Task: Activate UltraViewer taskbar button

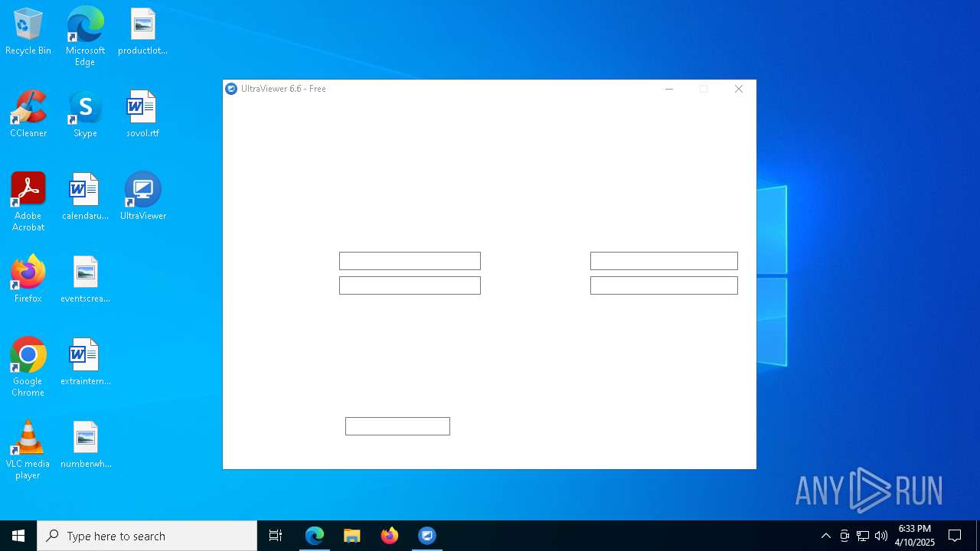Action: tap(427, 536)
